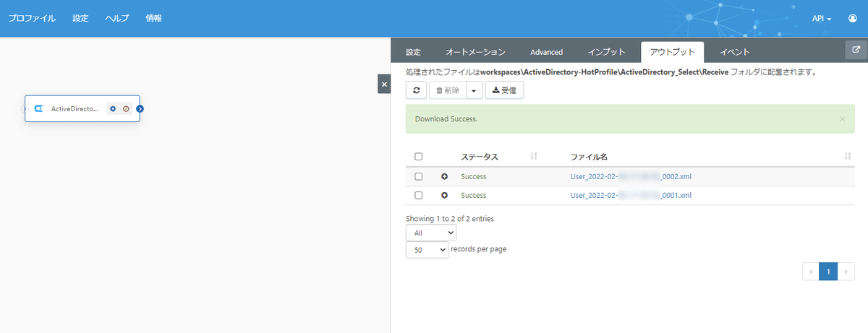Select the ActiveDirecto... connector label
This screenshot has width=868, height=333.
click(75, 109)
